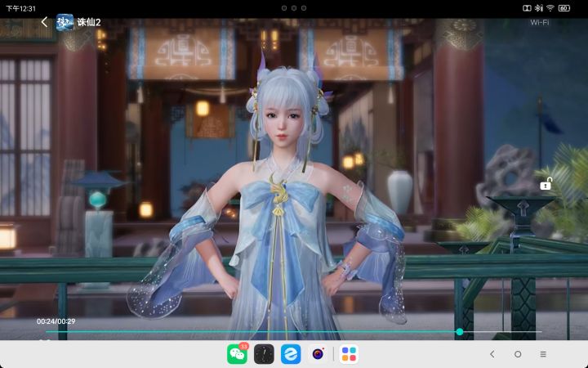Toggle the screen lock padlock icon
This screenshot has width=588, height=368.
click(546, 184)
